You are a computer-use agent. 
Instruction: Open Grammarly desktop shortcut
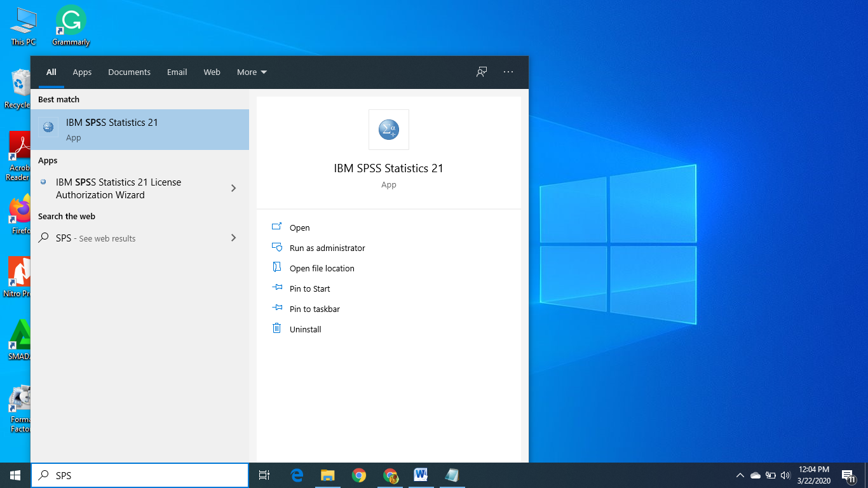(x=71, y=25)
